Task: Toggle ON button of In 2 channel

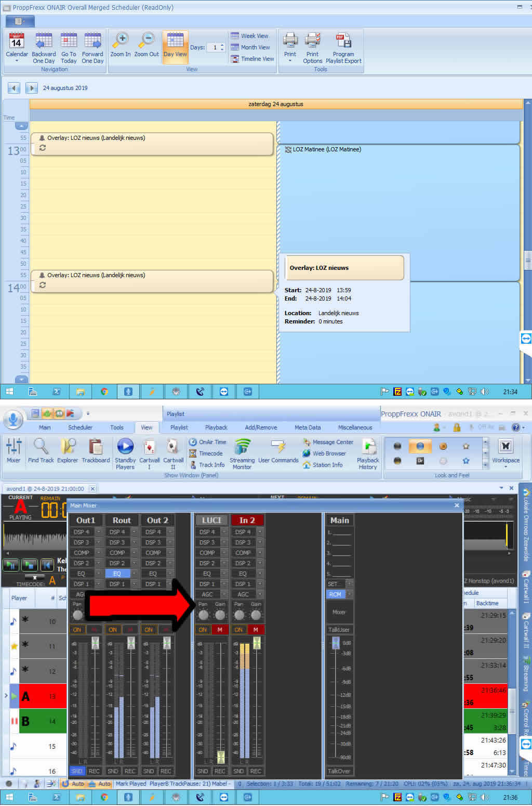Action: (238, 630)
